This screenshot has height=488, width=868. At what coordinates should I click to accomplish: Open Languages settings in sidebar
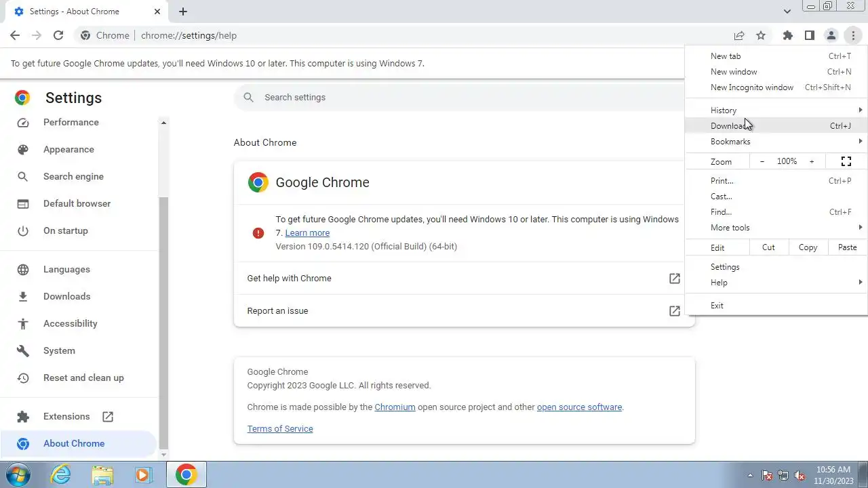66,269
